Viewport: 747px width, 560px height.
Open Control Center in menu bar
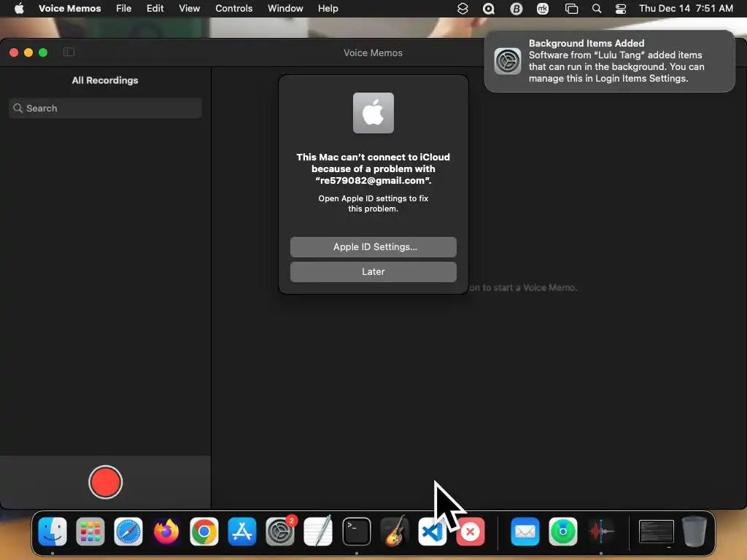[620, 9]
